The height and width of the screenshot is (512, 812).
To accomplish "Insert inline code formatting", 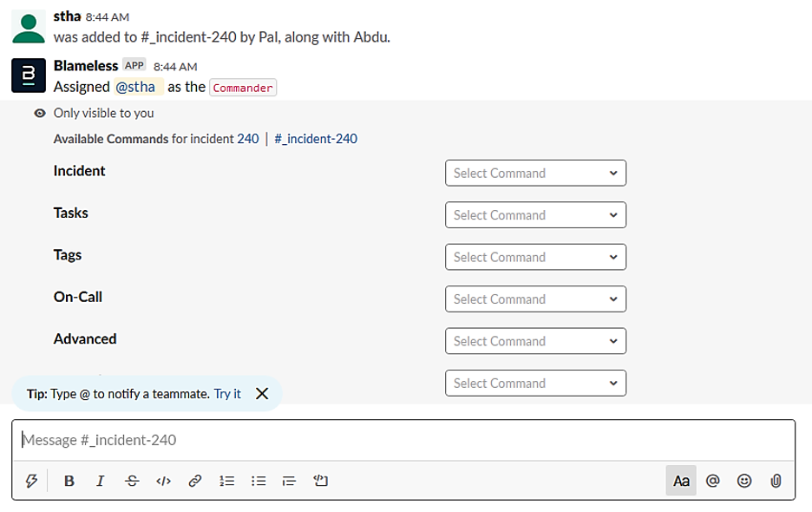I will 164,481.
